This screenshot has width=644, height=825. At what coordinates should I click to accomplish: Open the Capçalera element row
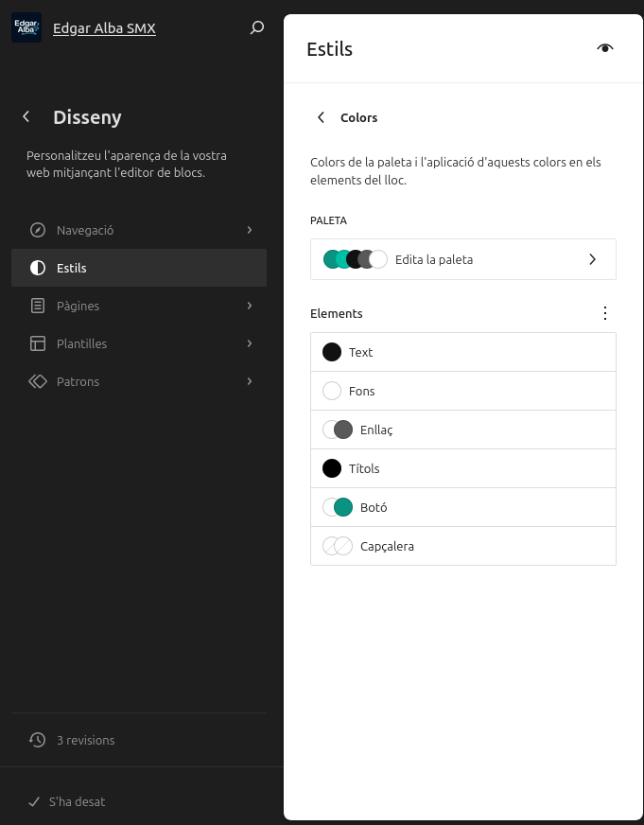pos(462,546)
